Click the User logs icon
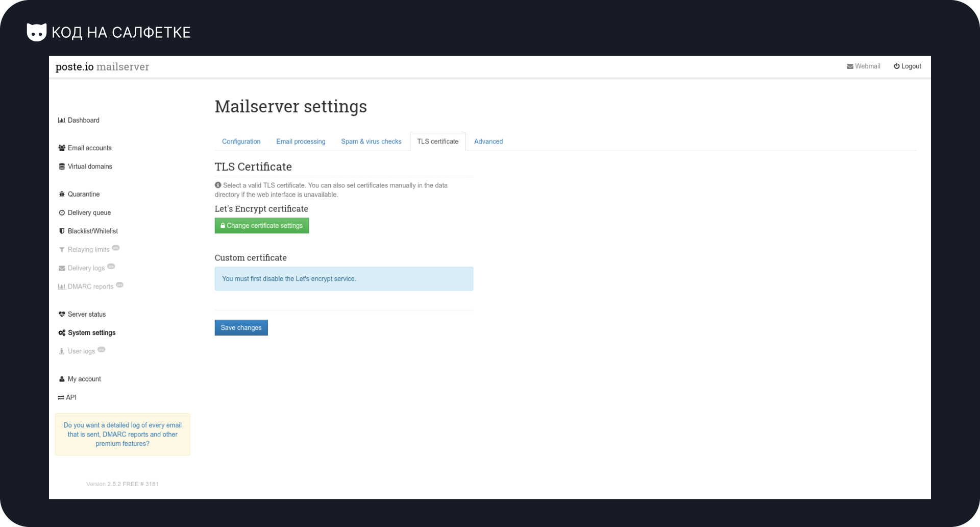Viewport: 980px width, 527px height. tap(62, 351)
